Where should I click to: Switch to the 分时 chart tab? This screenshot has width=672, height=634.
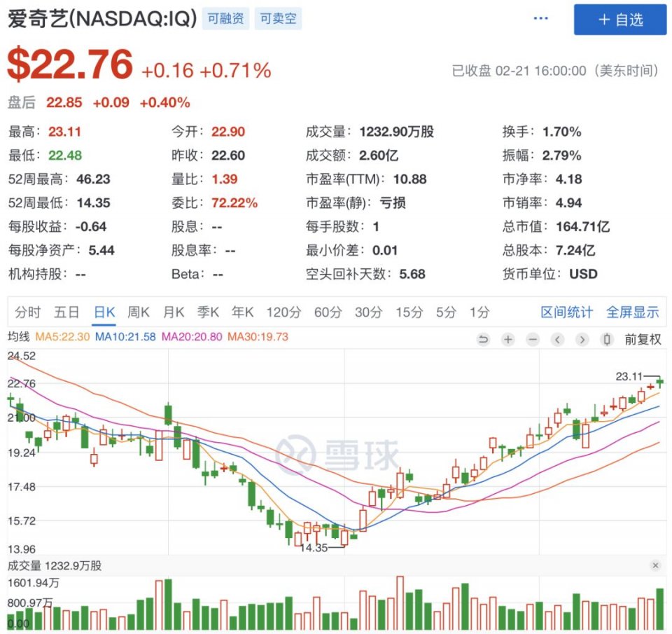(x=27, y=312)
